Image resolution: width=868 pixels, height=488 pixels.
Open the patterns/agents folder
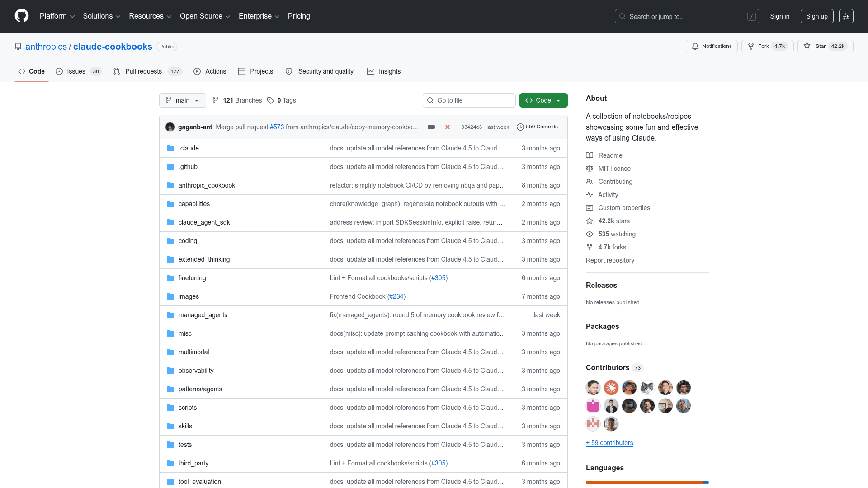pyautogui.click(x=200, y=389)
